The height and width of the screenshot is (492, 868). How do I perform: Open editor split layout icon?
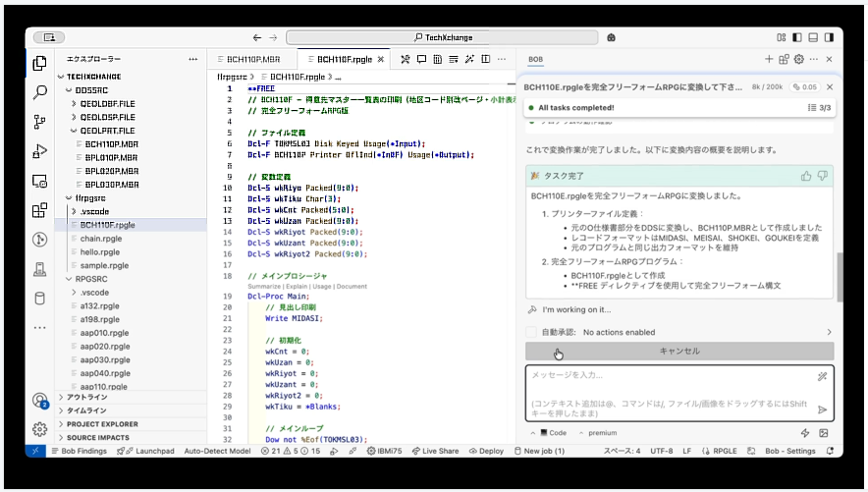tap(485, 59)
